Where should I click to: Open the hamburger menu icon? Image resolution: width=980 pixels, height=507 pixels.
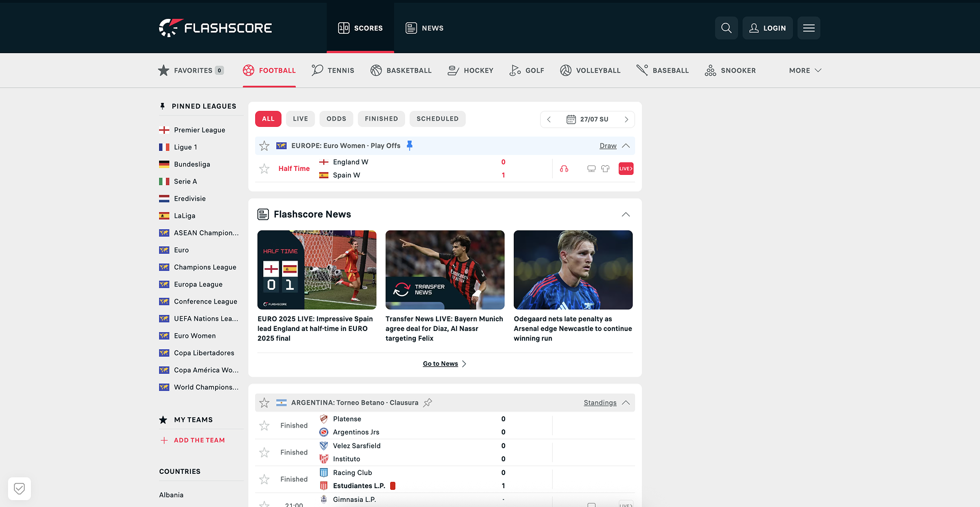pyautogui.click(x=809, y=28)
